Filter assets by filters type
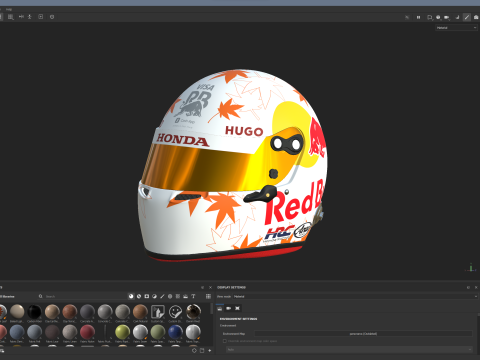This screenshot has height=360, width=480. point(154,296)
